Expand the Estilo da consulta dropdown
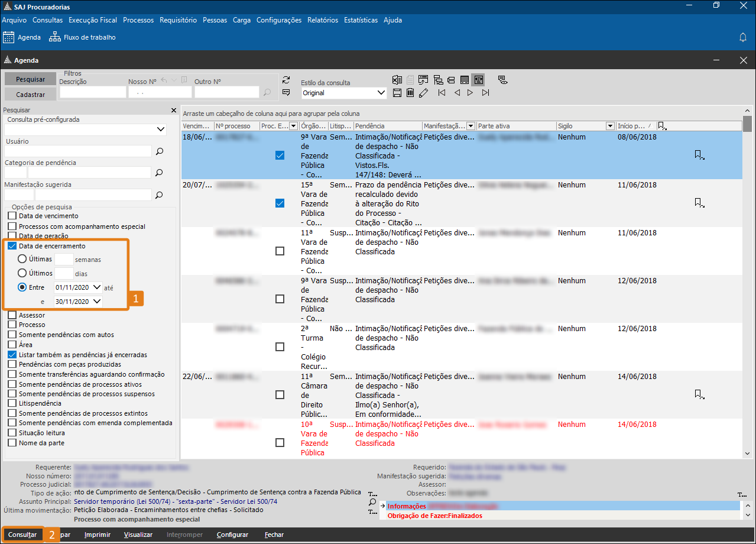756x544 pixels. click(381, 93)
